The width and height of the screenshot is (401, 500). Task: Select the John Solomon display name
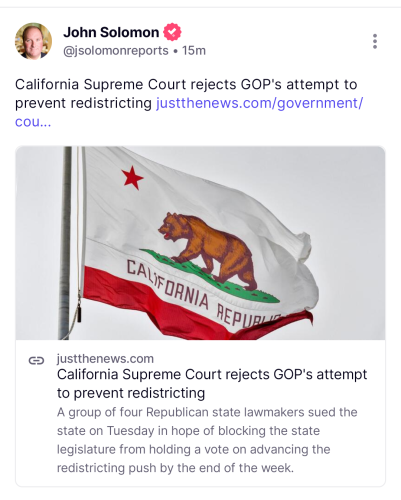pos(111,32)
